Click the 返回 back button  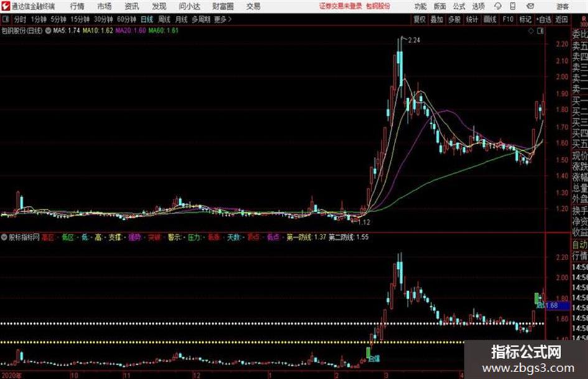coord(561,19)
